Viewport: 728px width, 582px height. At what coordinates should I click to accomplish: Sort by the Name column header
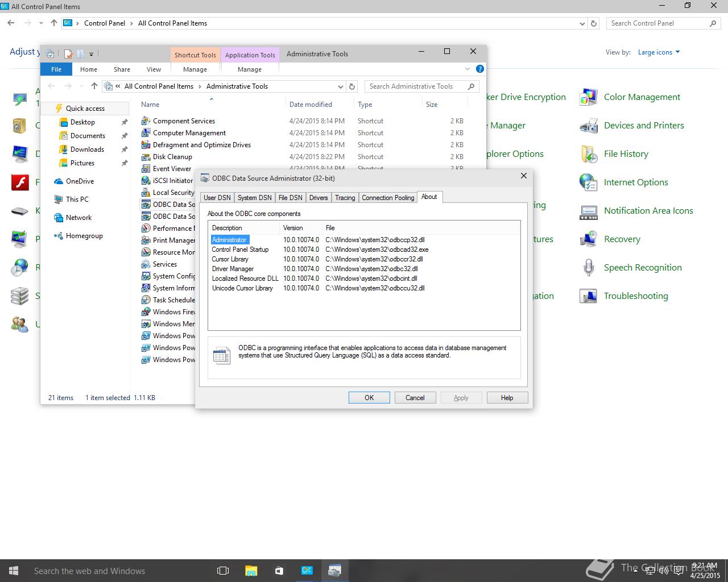point(150,105)
